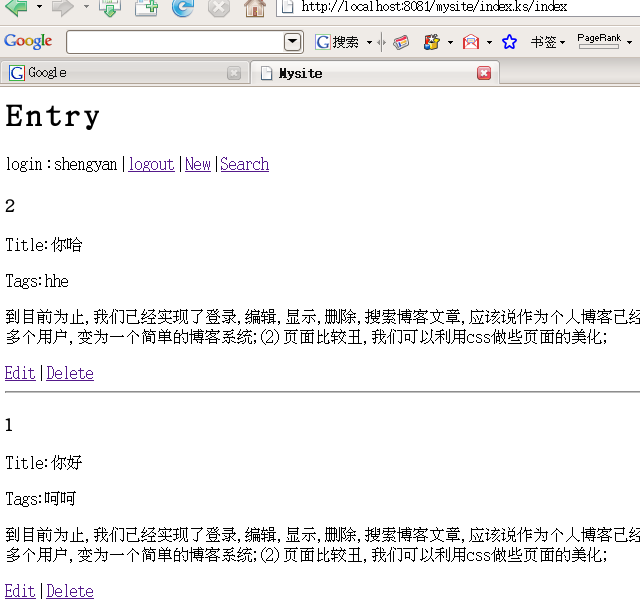Viewport: 640px width, 606px height.
Task: Close the Mysite tab
Action: (484, 73)
